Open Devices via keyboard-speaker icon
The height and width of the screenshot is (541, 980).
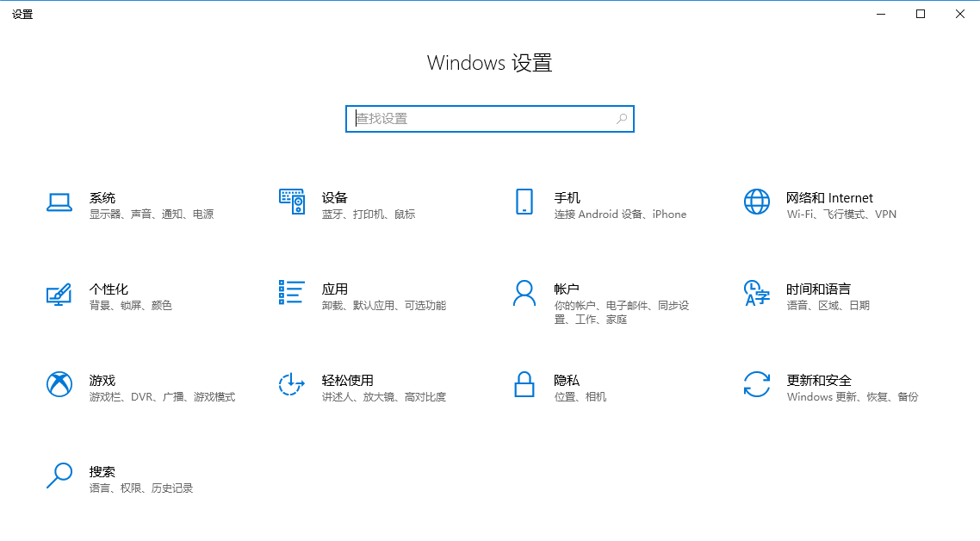pos(292,202)
